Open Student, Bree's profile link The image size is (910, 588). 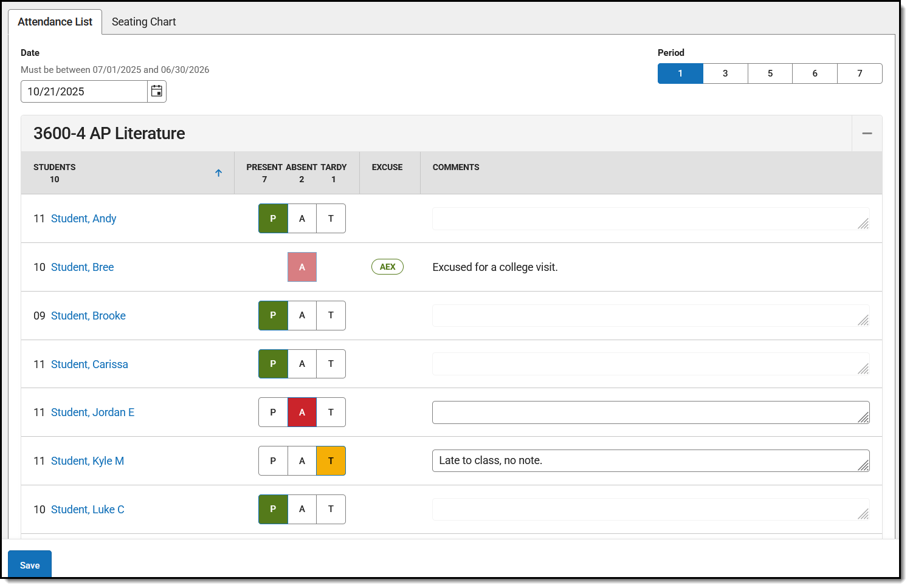pos(82,267)
